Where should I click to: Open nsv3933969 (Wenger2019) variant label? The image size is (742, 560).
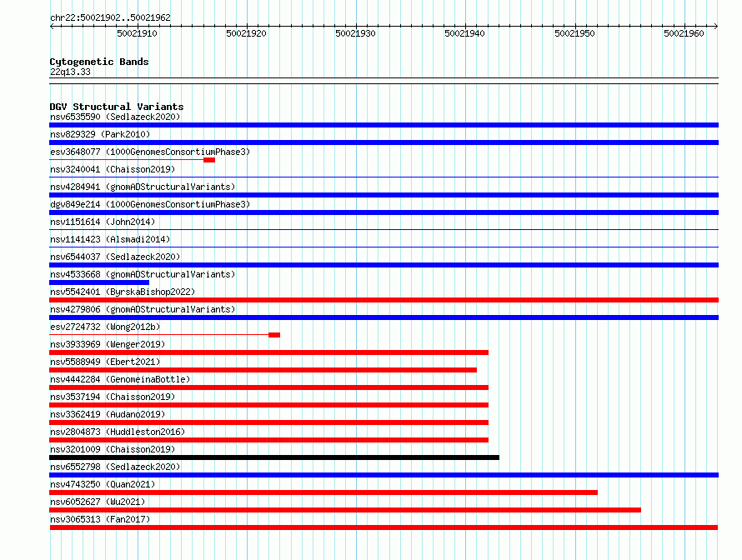point(108,344)
